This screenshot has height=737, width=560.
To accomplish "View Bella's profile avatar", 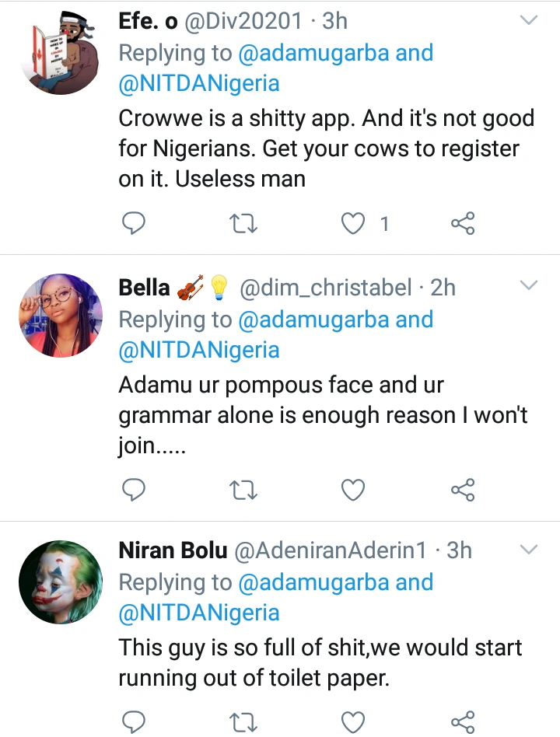I will point(61,316).
